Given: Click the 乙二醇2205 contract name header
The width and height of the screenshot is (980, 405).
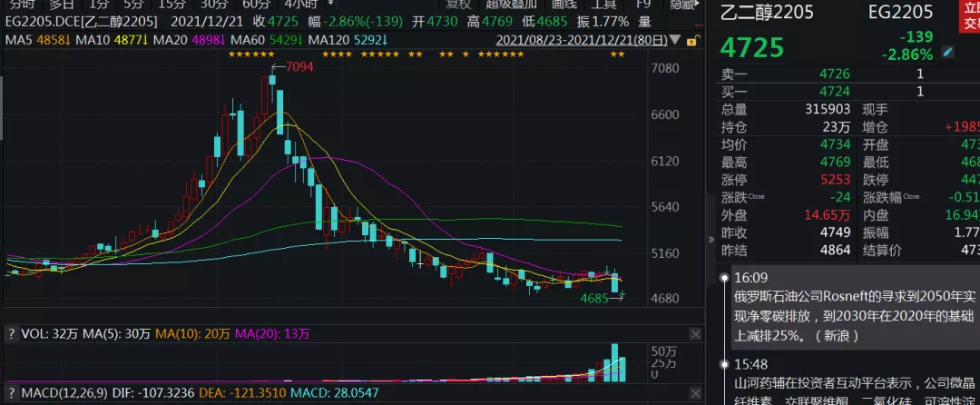Looking at the screenshot, I should pyautogui.click(x=768, y=12).
